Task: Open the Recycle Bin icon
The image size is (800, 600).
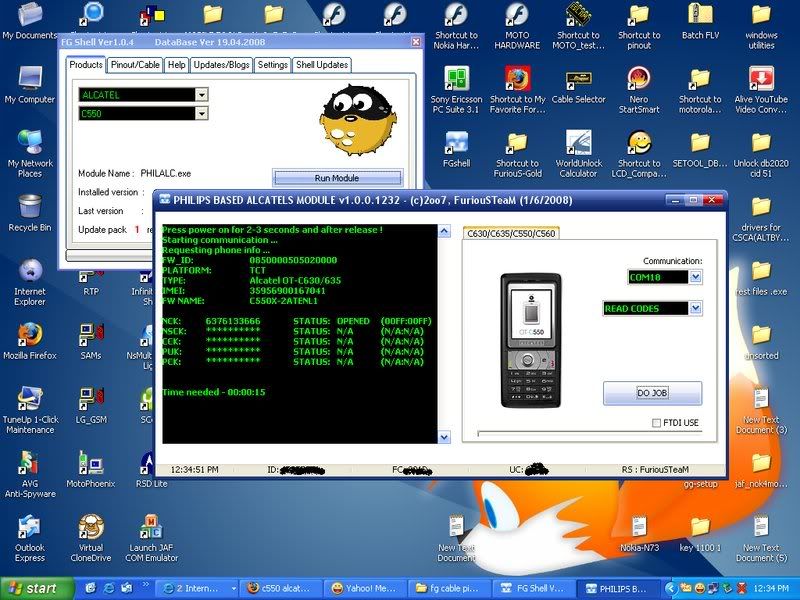Action: (30, 213)
